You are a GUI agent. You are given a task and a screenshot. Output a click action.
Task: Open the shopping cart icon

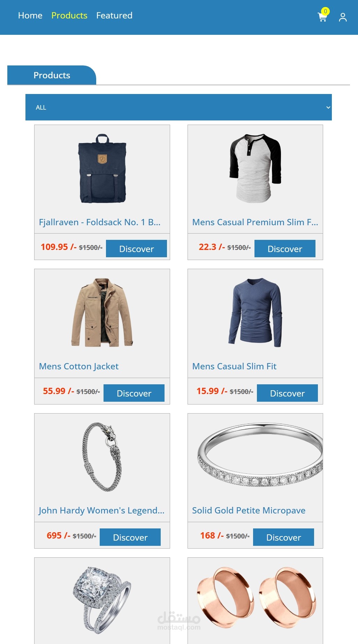(x=322, y=17)
